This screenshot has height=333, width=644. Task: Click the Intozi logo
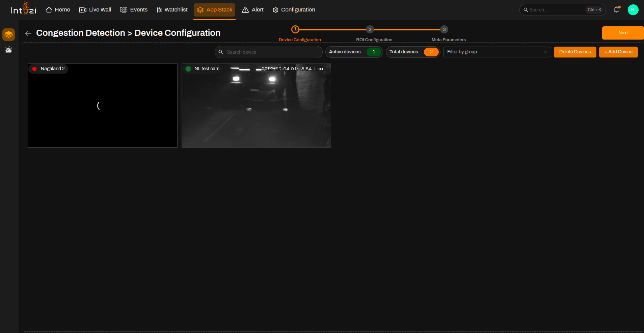pos(23,9)
